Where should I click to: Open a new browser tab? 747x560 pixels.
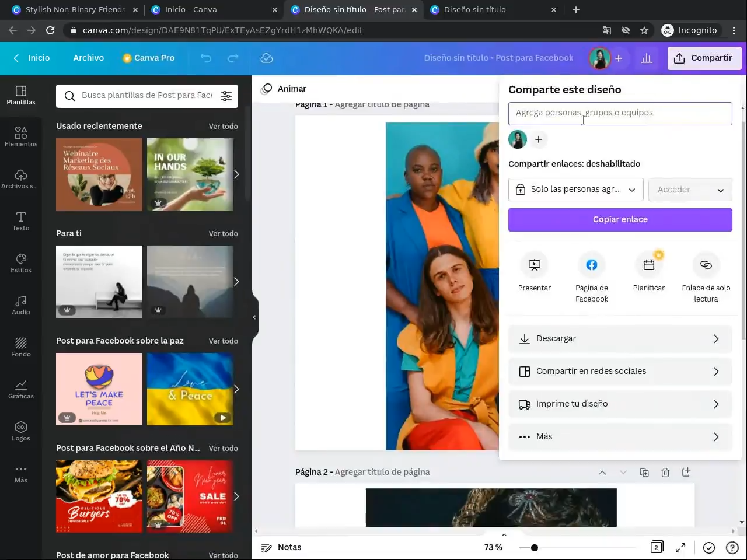[576, 10]
